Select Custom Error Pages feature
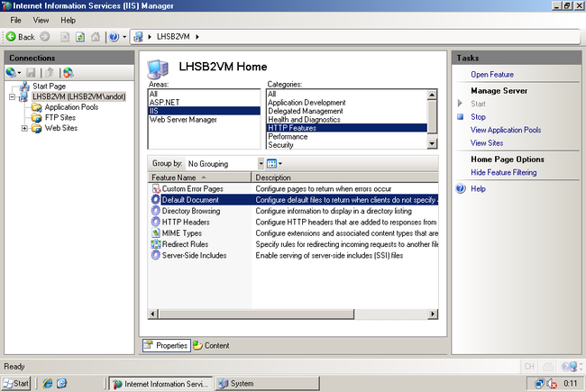This screenshot has height=392, width=586. [x=192, y=188]
